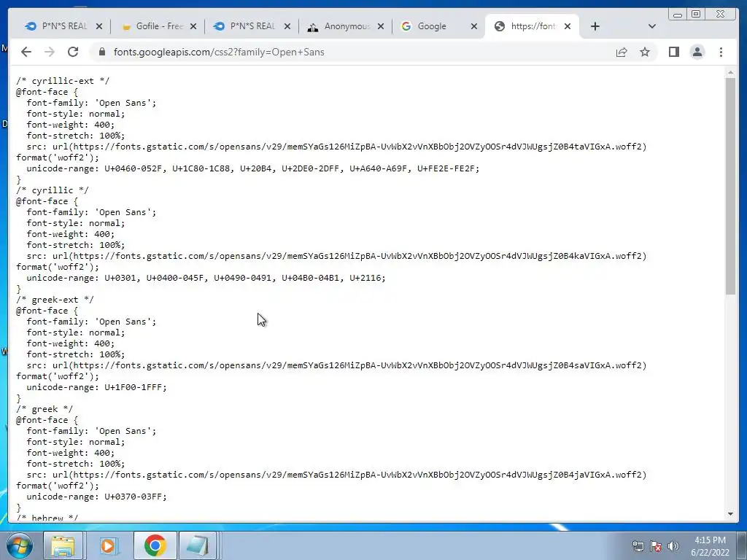The width and height of the screenshot is (747, 560).
Task: Reload the fonts.googleapis.com page
Action: (73, 52)
